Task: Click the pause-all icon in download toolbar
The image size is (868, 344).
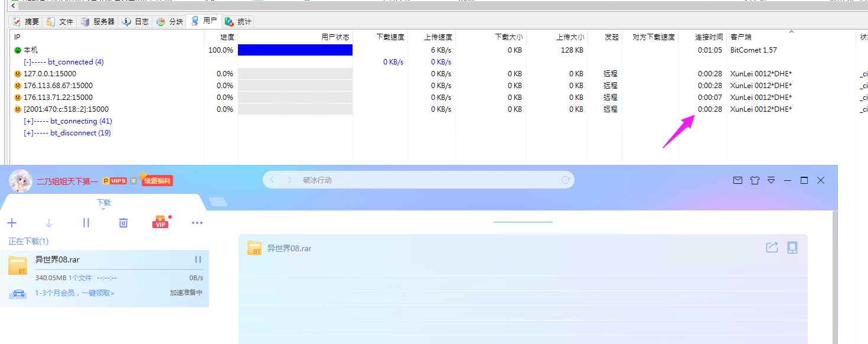Action: (x=86, y=223)
